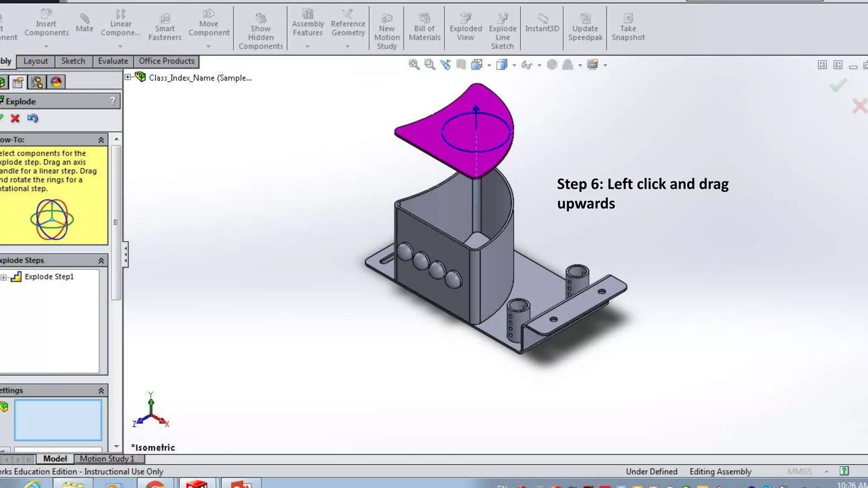868x488 pixels.
Task: Open Assembly Features dropdown arrow
Action: click(307, 46)
